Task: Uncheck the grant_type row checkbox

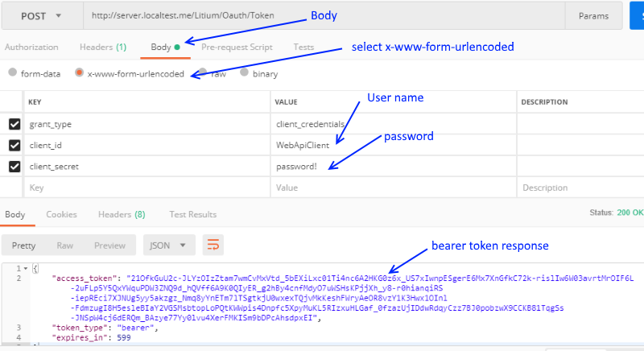Action: tap(14, 124)
